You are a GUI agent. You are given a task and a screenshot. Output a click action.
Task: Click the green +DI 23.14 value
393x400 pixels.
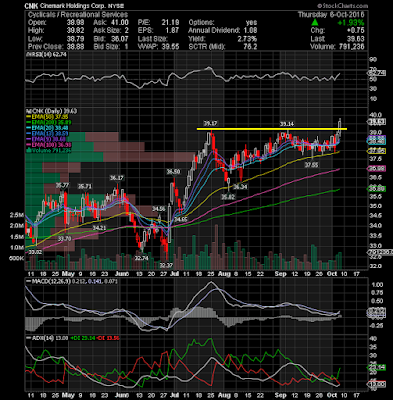[x=82, y=338]
